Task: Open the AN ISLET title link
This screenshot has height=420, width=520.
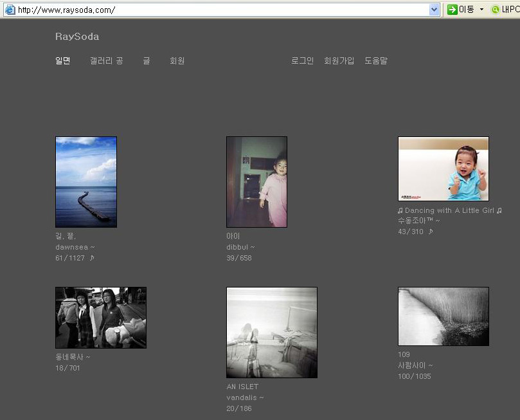Action: (x=242, y=387)
